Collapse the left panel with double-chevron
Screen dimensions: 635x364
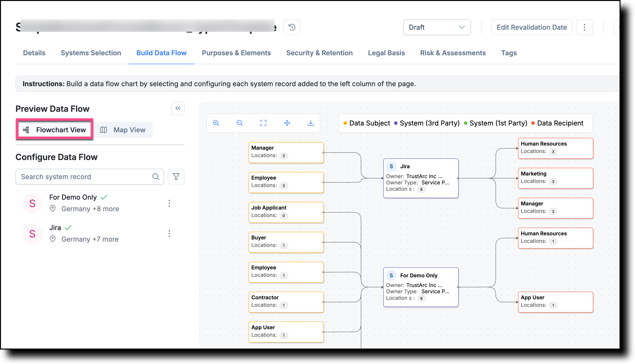click(x=178, y=108)
